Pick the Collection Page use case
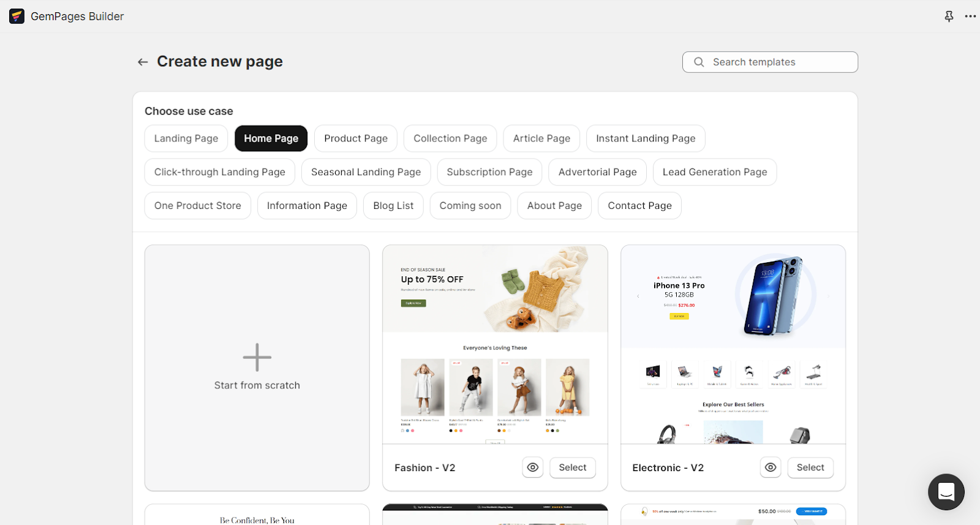Screen dimensions: 980x525 click(x=450, y=138)
